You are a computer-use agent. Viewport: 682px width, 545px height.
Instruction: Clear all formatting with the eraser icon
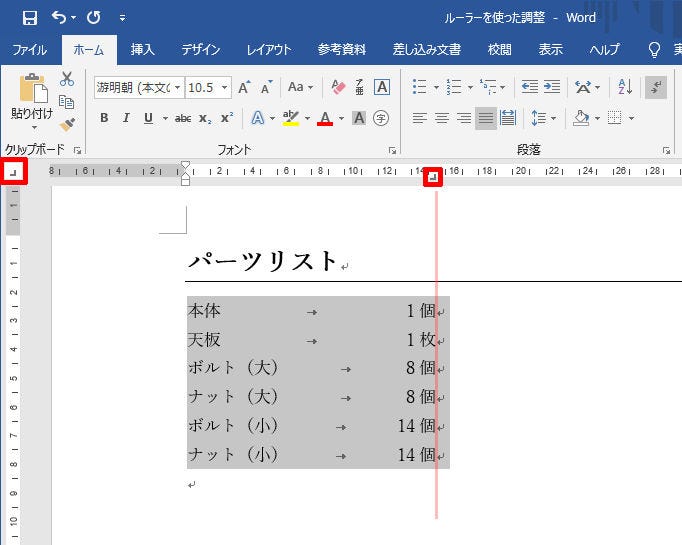click(x=338, y=87)
